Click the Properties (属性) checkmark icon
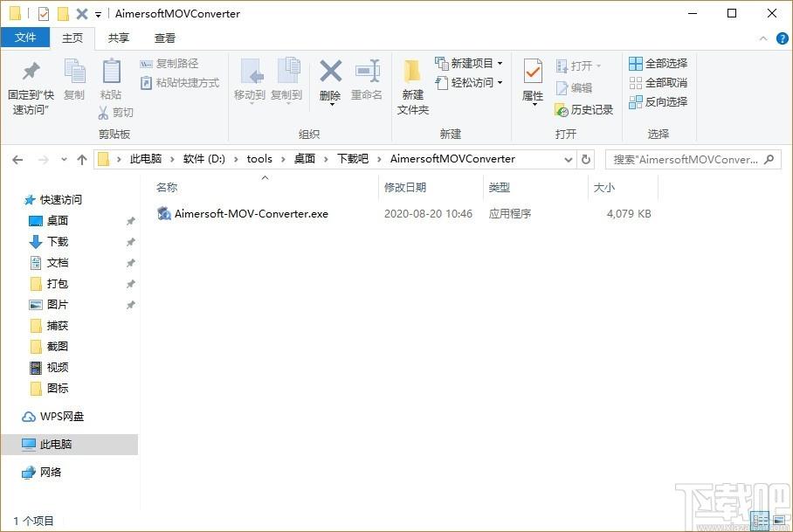793x532 pixels. point(533,71)
